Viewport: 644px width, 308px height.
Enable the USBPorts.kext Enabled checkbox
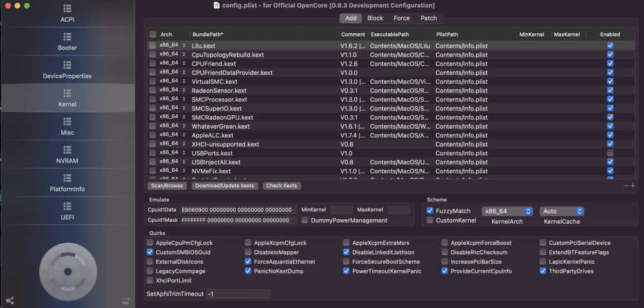(611, 153)
